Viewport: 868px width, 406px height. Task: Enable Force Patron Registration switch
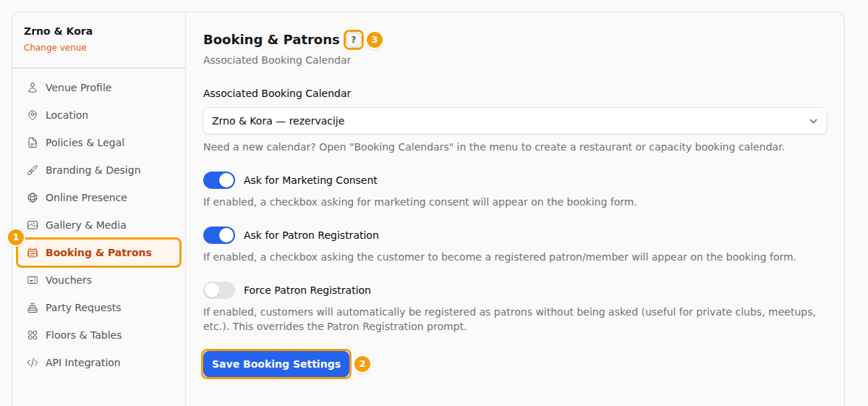point(219,290)
